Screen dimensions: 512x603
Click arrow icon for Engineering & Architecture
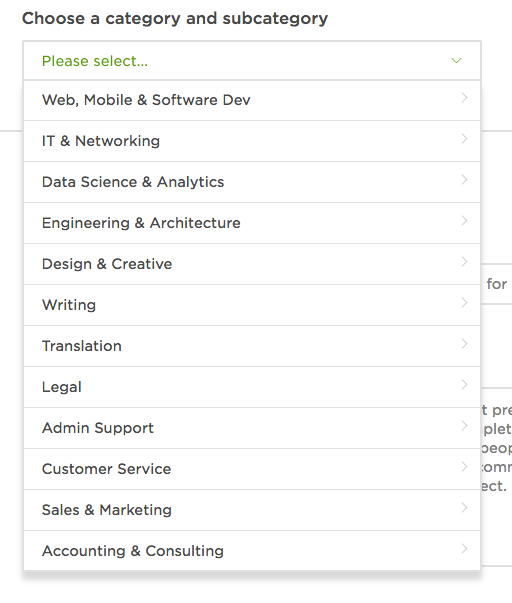click(464, 221)
